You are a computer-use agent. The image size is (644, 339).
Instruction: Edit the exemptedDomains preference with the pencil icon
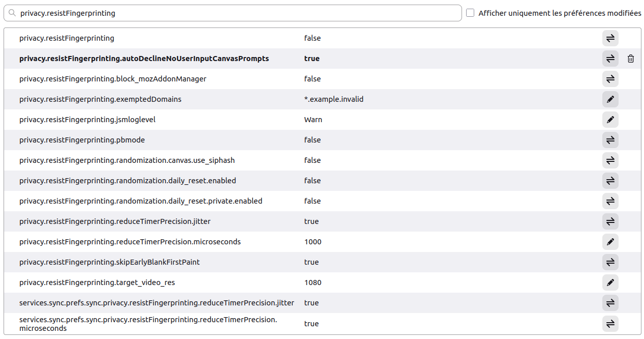(x=610, y=99)
